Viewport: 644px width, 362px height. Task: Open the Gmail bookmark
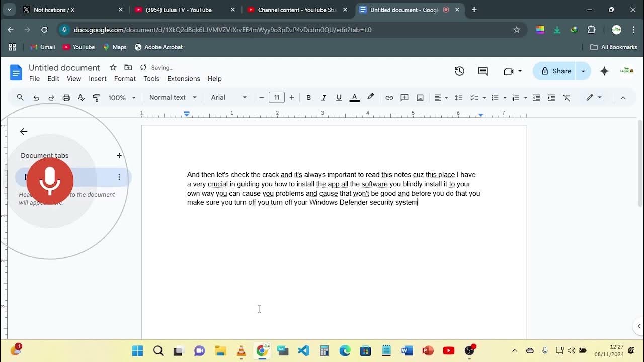43,47
